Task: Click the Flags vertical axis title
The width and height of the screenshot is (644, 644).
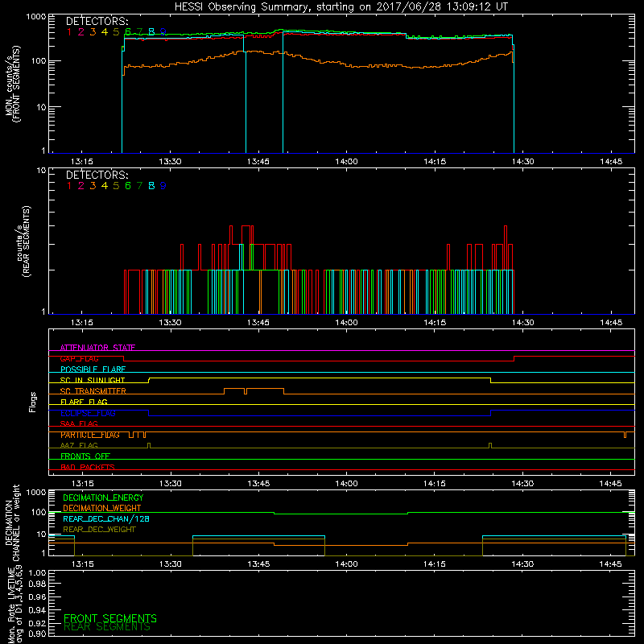Action: (x=33, y=402)
